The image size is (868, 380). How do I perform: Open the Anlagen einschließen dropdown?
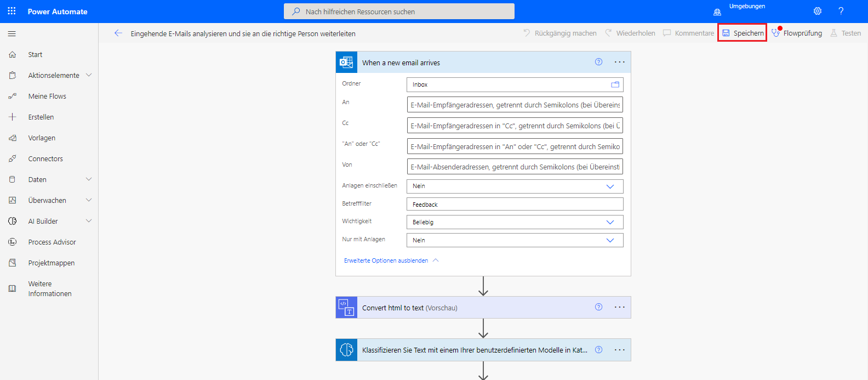(610, 186)
